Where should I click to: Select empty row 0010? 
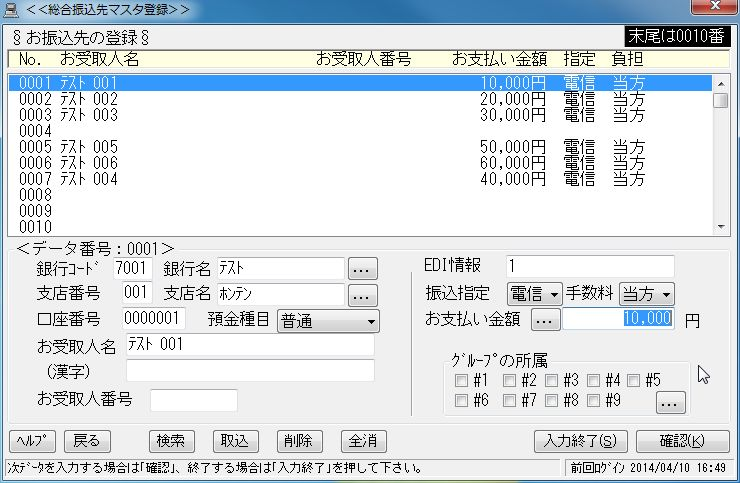coord(360,227)
